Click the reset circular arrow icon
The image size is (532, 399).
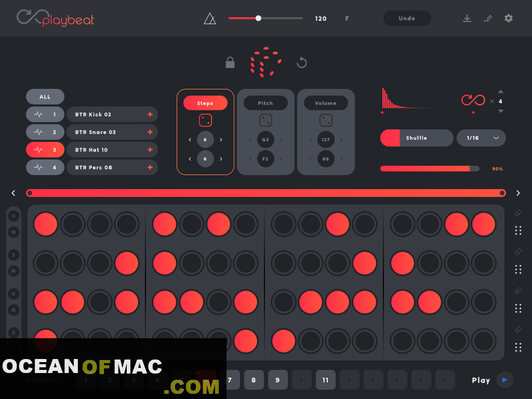(x=302, y=62)
